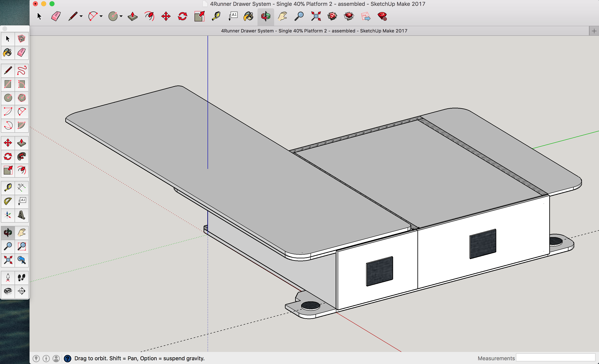
Task: Open the Extension Manager ruby icon
Action: point(382,16)
